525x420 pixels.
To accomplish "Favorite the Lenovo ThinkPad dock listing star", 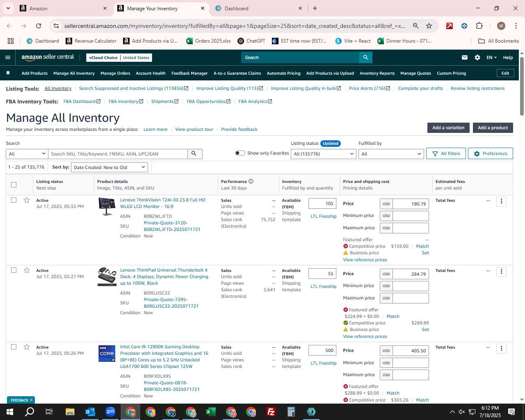I will (x=27, y=270).
